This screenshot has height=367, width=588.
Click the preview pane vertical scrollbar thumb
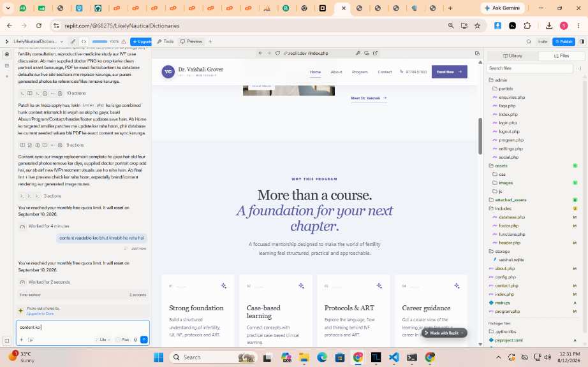pos(480,136)
